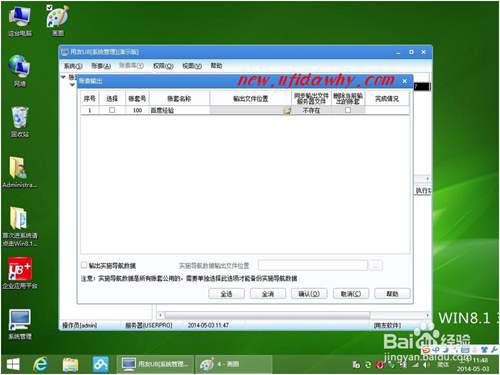Click the browse folder icon in 输出文件位置 cell
The width and height of the screenshot is (500, 375).
(x=287, y=111)
